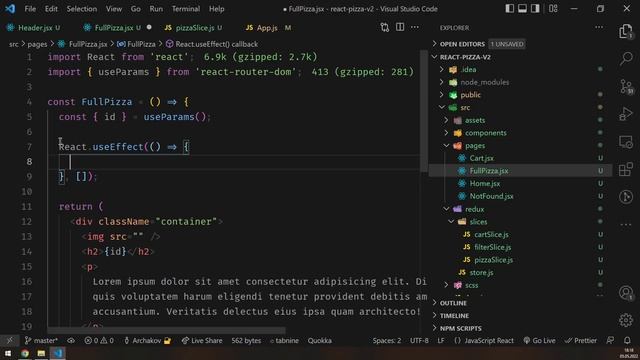The height and width of the screenshot is (360, 640).
Task: Switch to App.js tab
Action: click(x=268, y=28)
